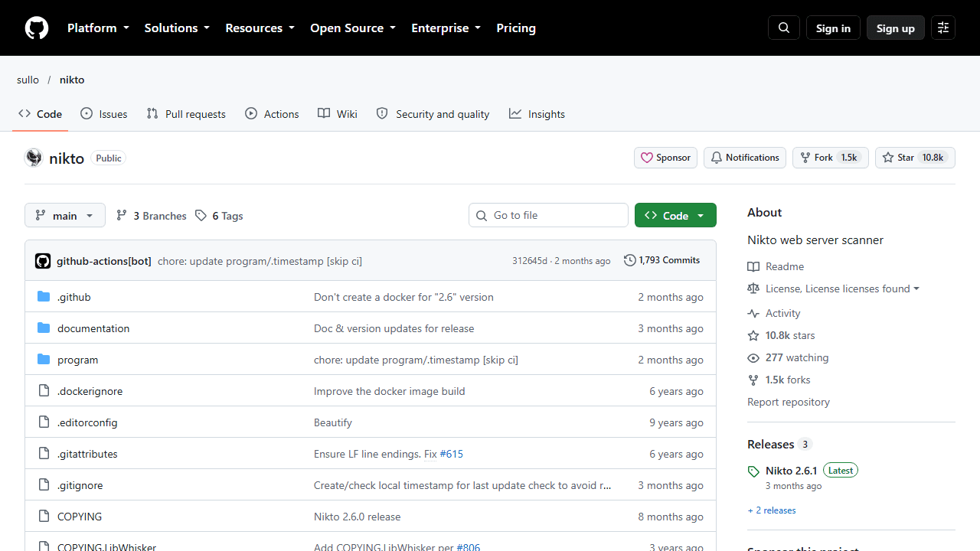Star the nikto repository
This screenshot has height=551, width=980.
click(915, 158)
